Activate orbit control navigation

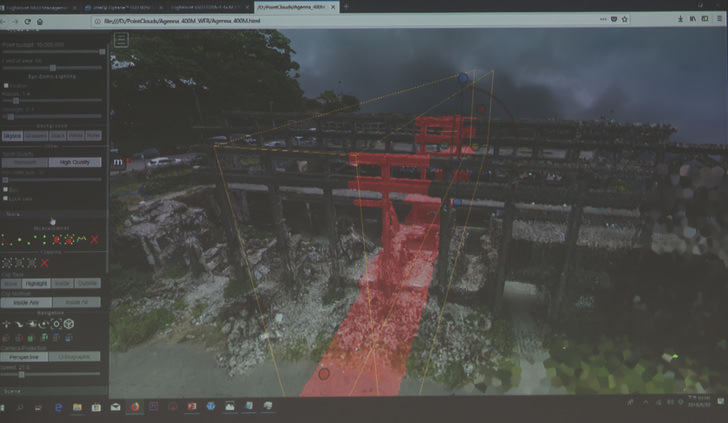[44, 324]
